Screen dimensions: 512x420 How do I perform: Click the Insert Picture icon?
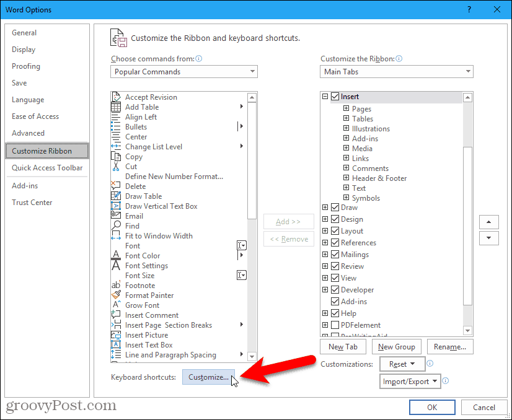tap(116, 335)
